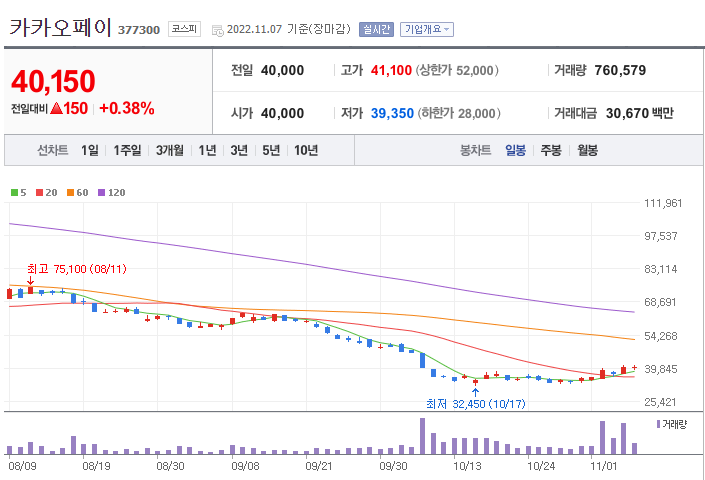This screenshot has height=480, width=705.
Task: Click the 코스피 market badge
Action: click(184, 29)
